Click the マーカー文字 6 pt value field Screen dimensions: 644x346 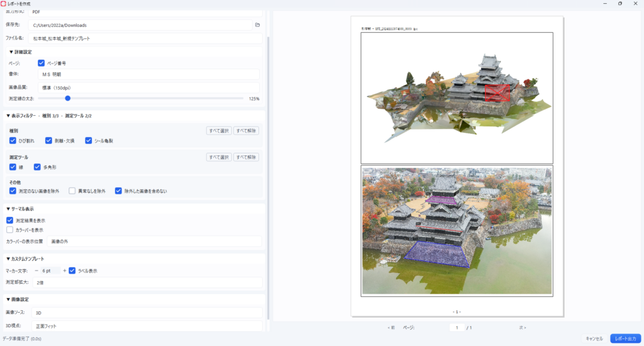(50, 271)
